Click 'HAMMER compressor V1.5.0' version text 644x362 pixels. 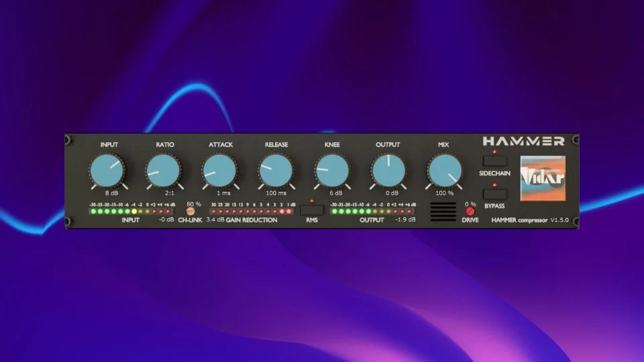[x=530, y=220]
